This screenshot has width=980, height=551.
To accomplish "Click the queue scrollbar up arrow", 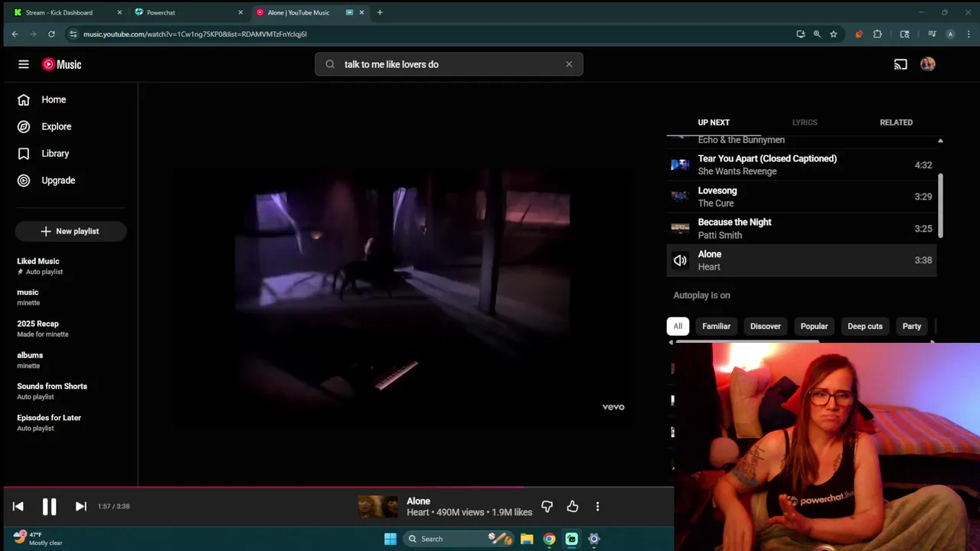I will [x=940, y=141].
